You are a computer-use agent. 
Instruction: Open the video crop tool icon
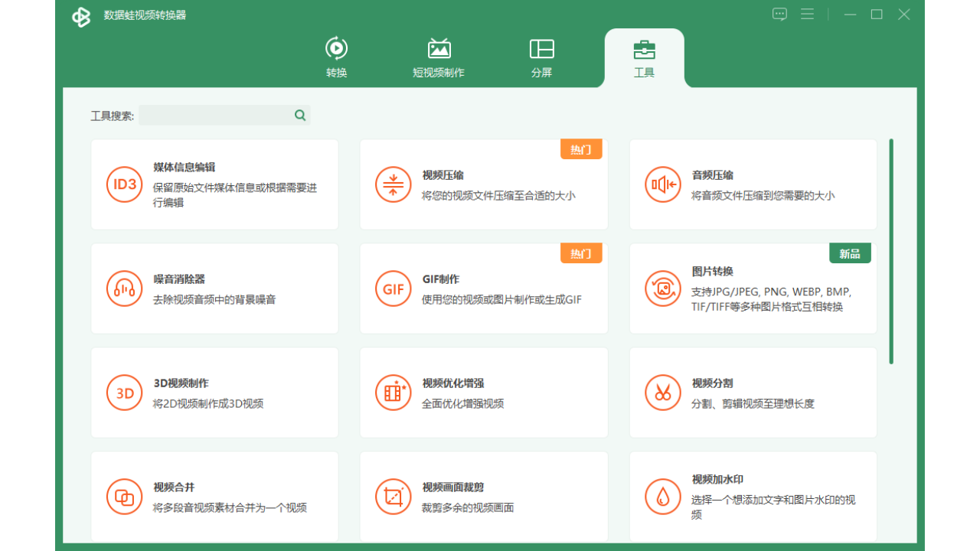point(394,497)
